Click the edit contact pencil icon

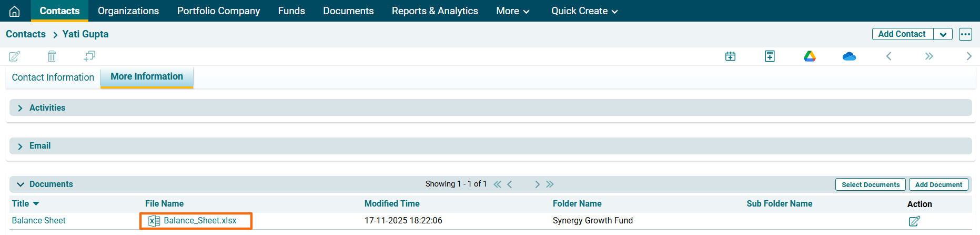pyautogui.click(x=15, y=56)
